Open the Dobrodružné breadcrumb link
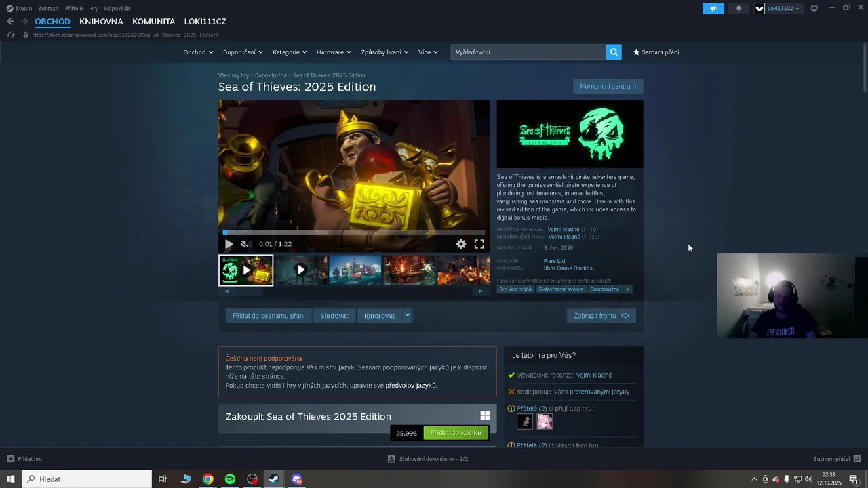Image resolution: width=868 pixels, height=488 pixels. (271, 75)
